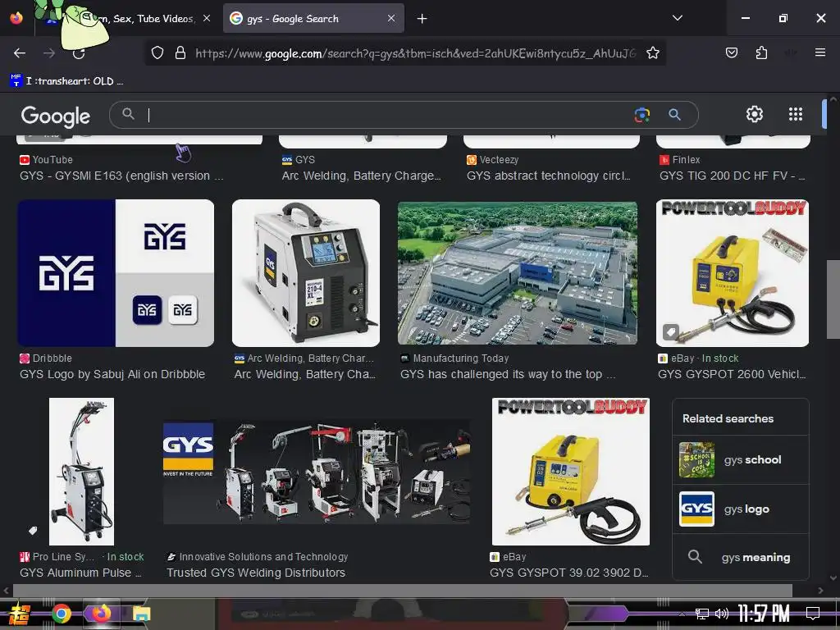Open the Start menu icon
The width and height of the screenshot is (840, 630).
[20, 614]
